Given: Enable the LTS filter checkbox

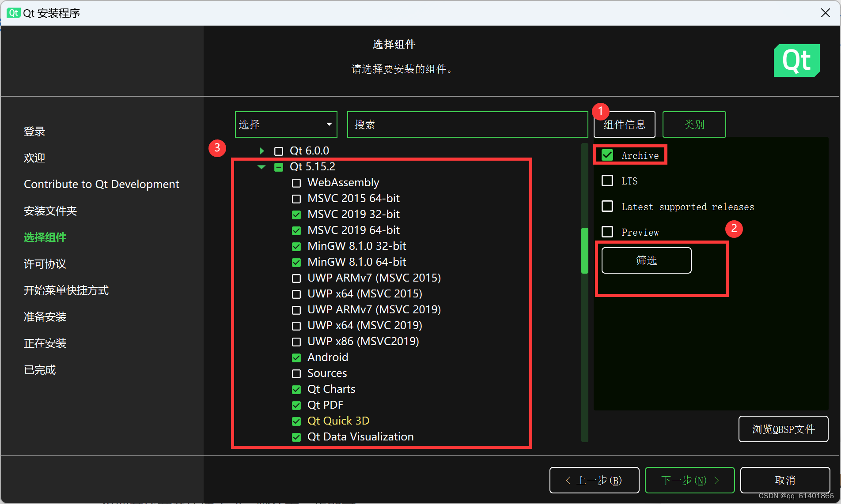Looking at the screenshot, I should pyautogui.click(x=607, y=181).
